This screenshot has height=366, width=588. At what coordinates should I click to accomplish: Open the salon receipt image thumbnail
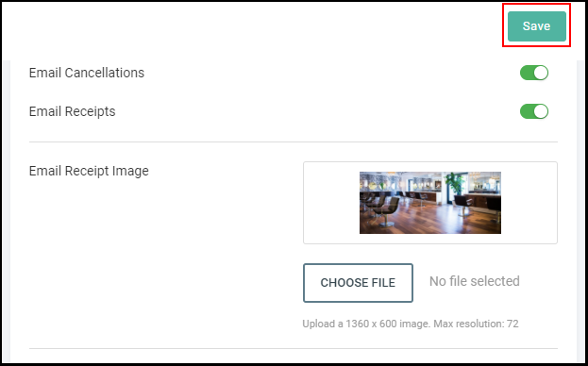pyautogui.click(x=430, y=203)
